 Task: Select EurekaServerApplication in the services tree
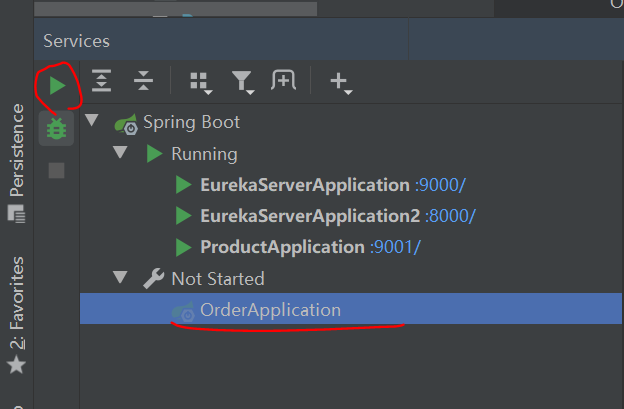(305, 185)
